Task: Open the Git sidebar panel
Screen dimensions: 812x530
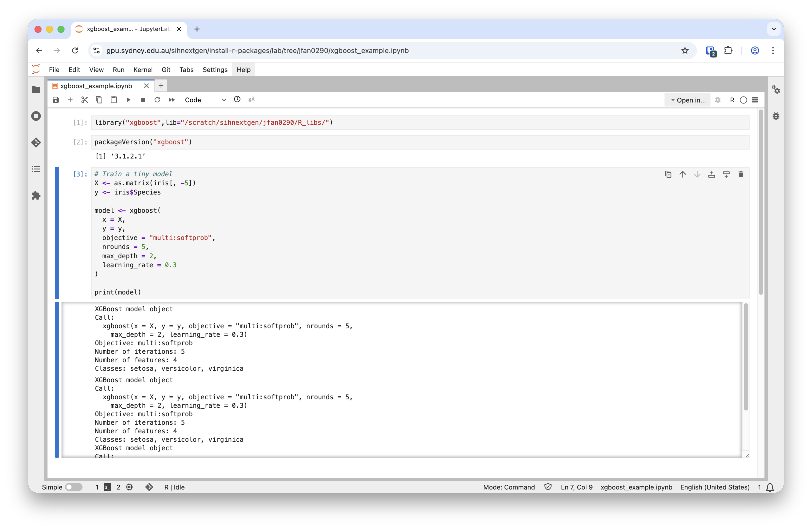Action: point(36,142)
